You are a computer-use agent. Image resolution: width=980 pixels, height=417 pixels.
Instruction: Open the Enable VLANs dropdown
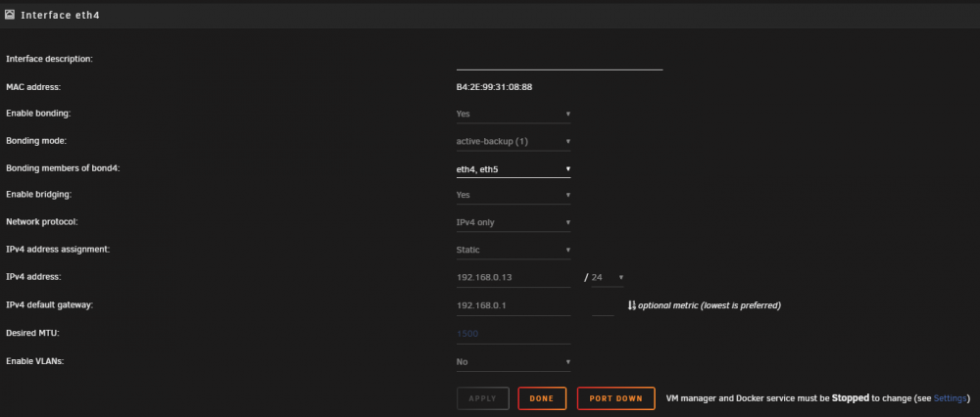click(x=514, y=361)
